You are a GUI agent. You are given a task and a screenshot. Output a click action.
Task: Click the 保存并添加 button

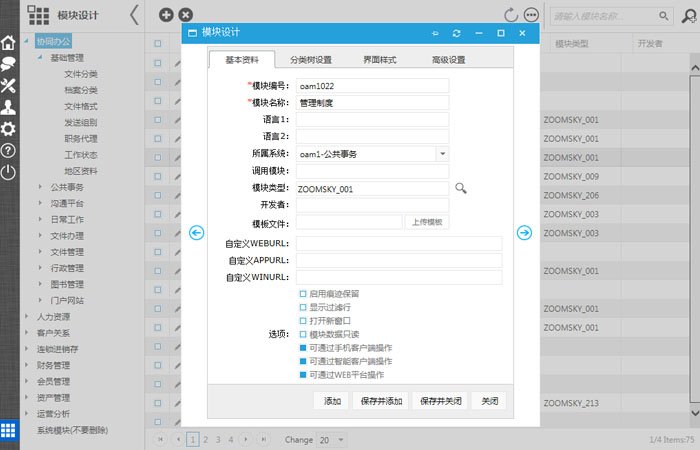(381, 401)
